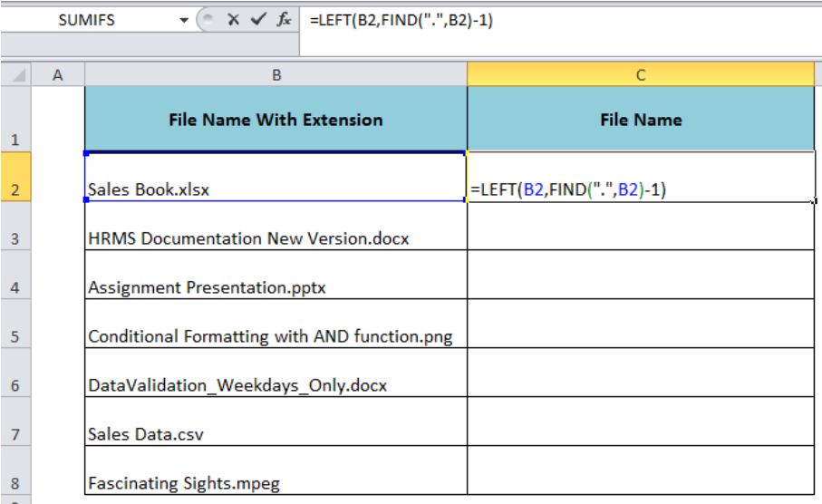Select the Assignment Presentation.pptx cell
Image resolution: width=822 pixels, height=504 pixels.
tap(276, 275)
